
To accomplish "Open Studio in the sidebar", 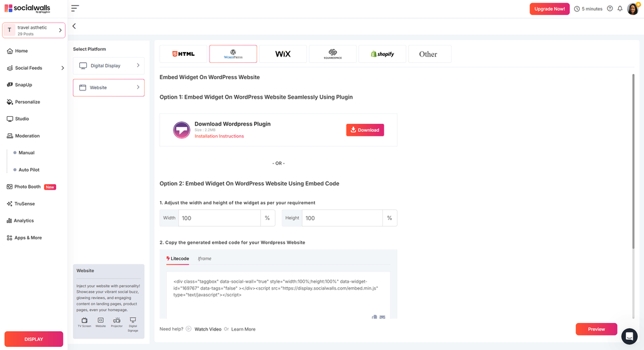I will click(x=18, y=119).
